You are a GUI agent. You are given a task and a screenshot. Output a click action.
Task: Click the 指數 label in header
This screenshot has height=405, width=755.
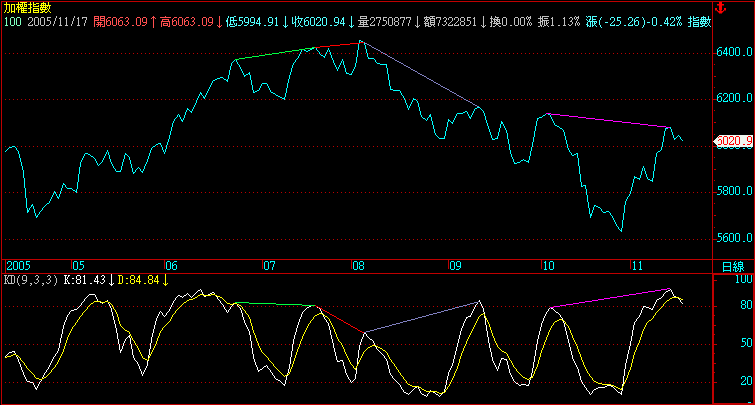click(699, 22)
